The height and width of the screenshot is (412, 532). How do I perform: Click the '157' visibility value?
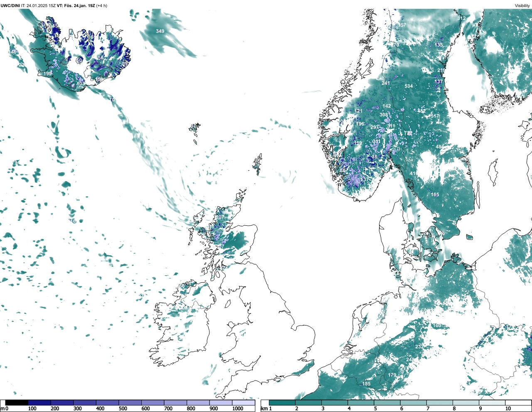(402, 25)
